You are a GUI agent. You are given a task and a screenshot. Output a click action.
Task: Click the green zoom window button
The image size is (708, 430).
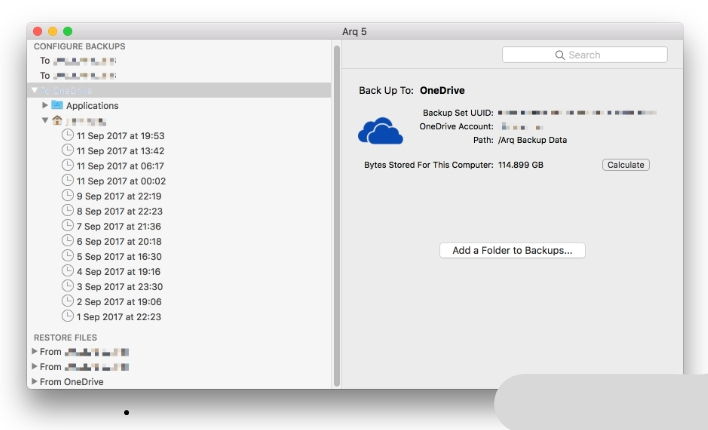tap(68, 32)
